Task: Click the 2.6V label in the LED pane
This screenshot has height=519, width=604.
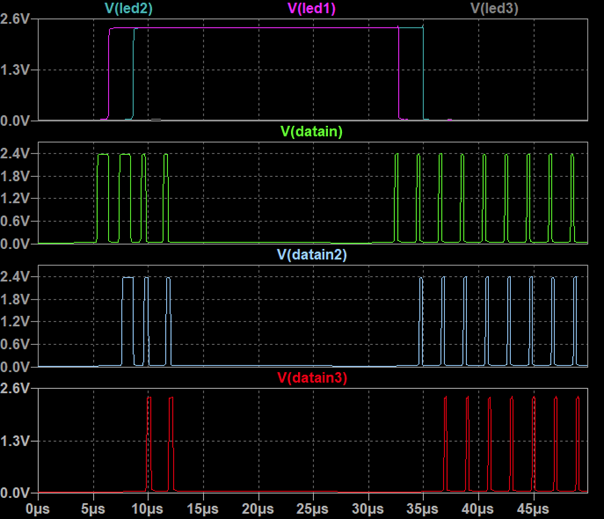Action: (x=17, y=18)
